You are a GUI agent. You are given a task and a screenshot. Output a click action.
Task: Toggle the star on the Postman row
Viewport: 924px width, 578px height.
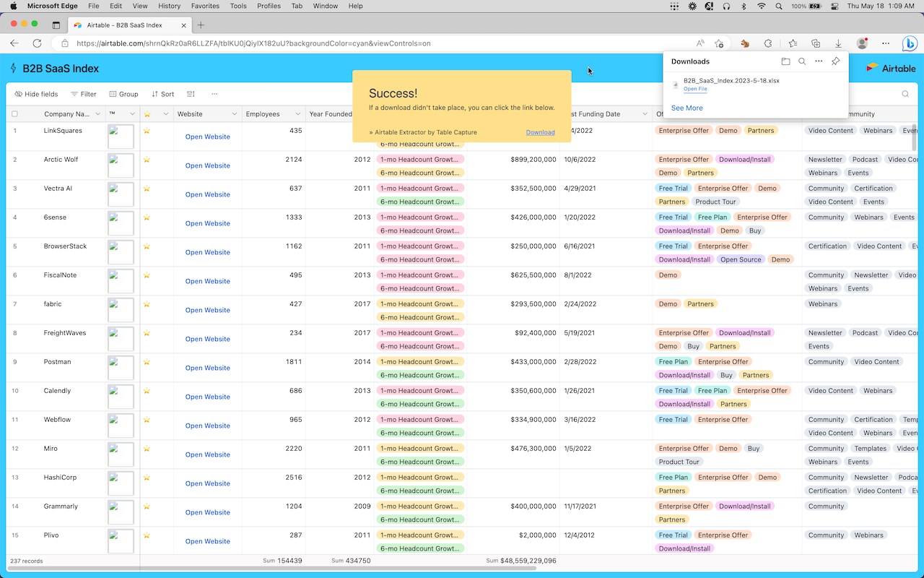[147, 362]
